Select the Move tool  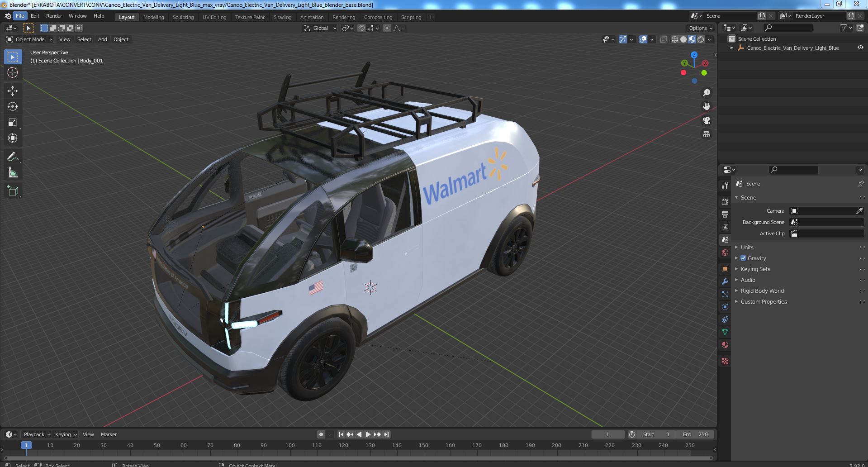pos(13,91)
